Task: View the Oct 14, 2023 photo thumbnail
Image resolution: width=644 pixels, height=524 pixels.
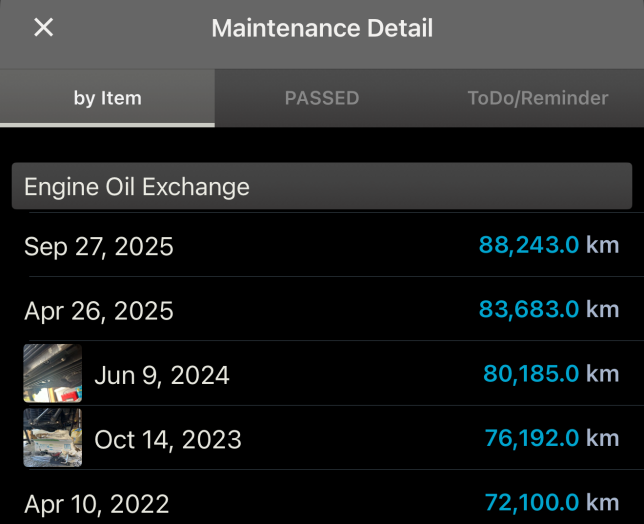Action: pos(52,438)
